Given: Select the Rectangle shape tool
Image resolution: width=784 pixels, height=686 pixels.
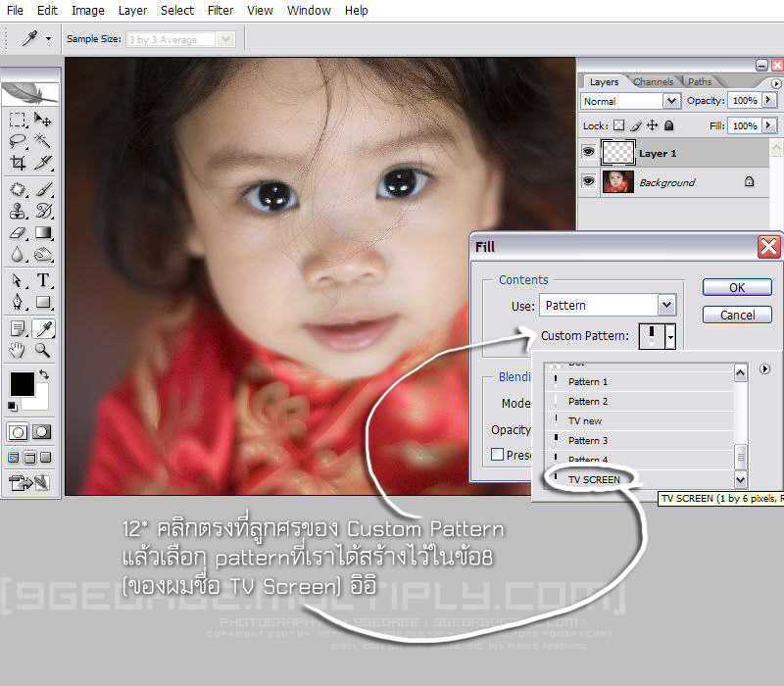Looking at the screenshot, I should tap(43, 302).
